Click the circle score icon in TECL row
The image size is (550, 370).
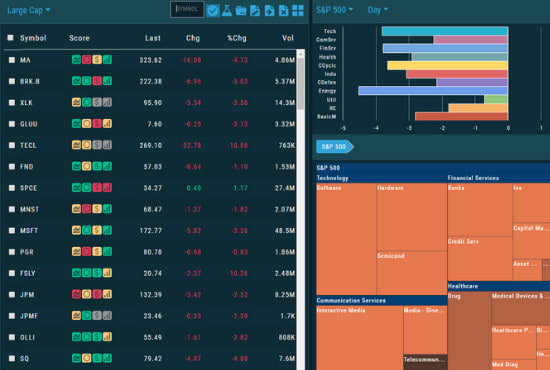pos(87,145)
